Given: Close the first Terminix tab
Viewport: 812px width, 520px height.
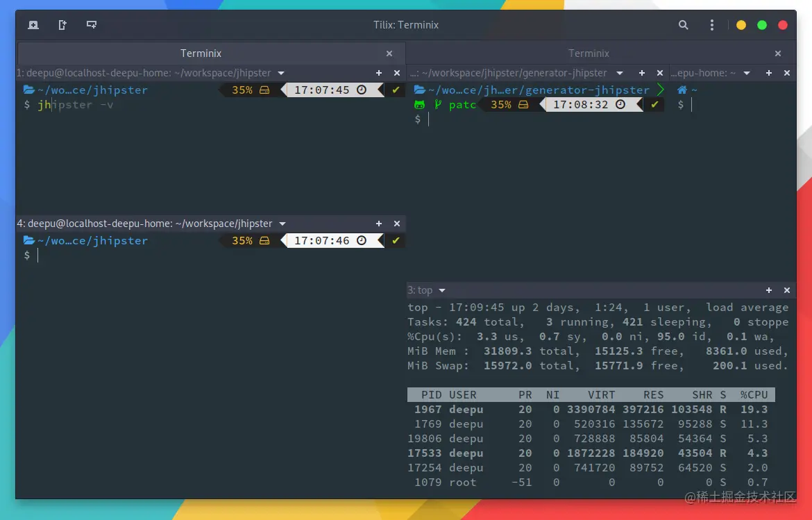Looking at the screenshot, I should [389, 53].
